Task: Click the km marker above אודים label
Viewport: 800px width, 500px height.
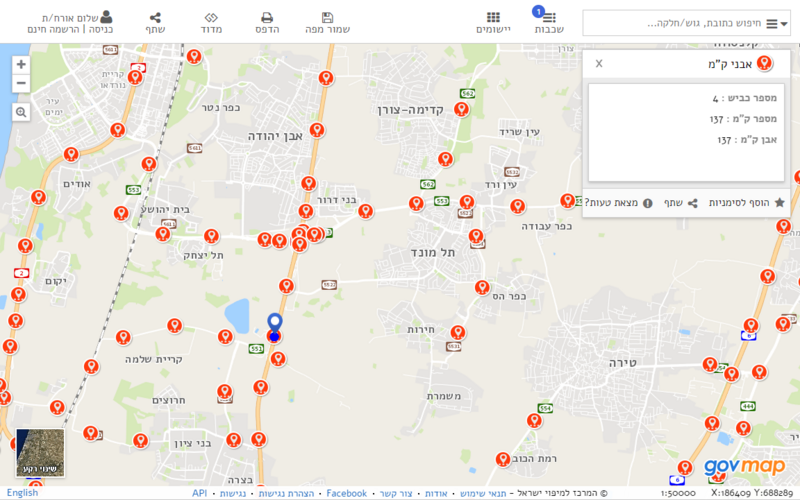Action: point(71,154)
